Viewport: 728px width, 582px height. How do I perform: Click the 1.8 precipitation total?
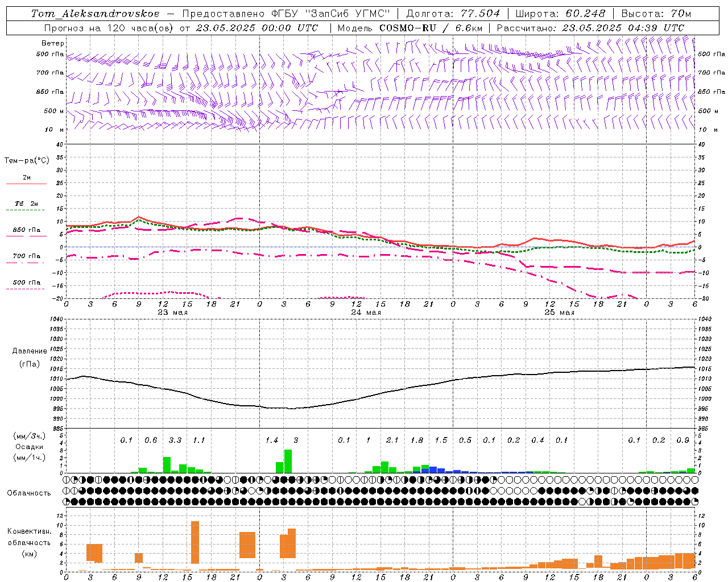(x=417, y=440)
